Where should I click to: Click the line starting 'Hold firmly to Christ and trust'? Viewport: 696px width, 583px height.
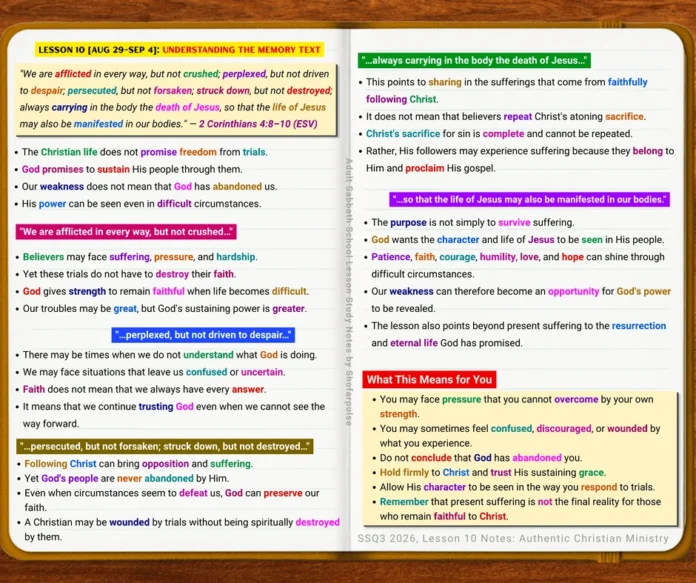coord(493,473)
